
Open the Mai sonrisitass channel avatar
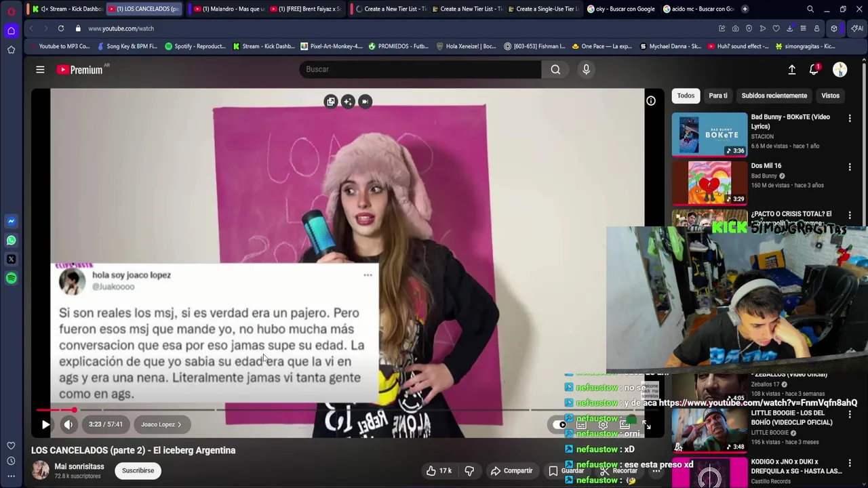tap(41, 470)
